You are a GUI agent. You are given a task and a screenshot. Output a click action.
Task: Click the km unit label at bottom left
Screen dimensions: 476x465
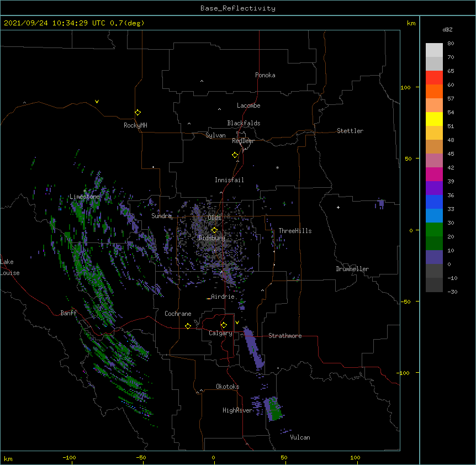click(x=8, y=459)
